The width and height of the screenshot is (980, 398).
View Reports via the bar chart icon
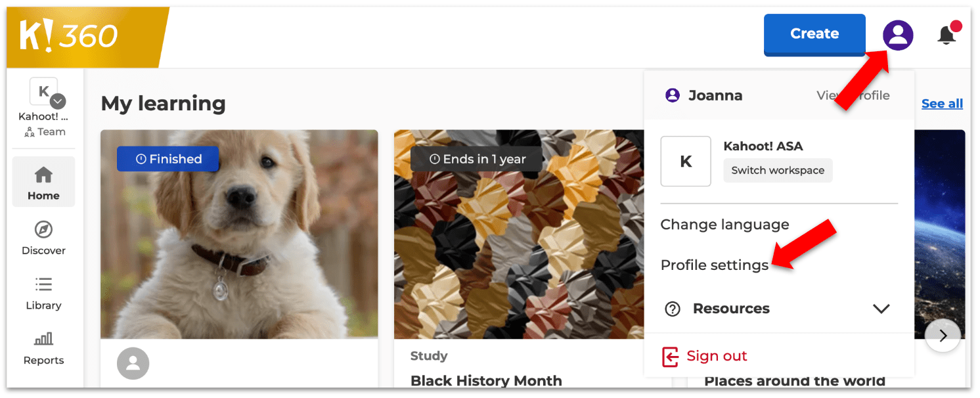[43, 338]
